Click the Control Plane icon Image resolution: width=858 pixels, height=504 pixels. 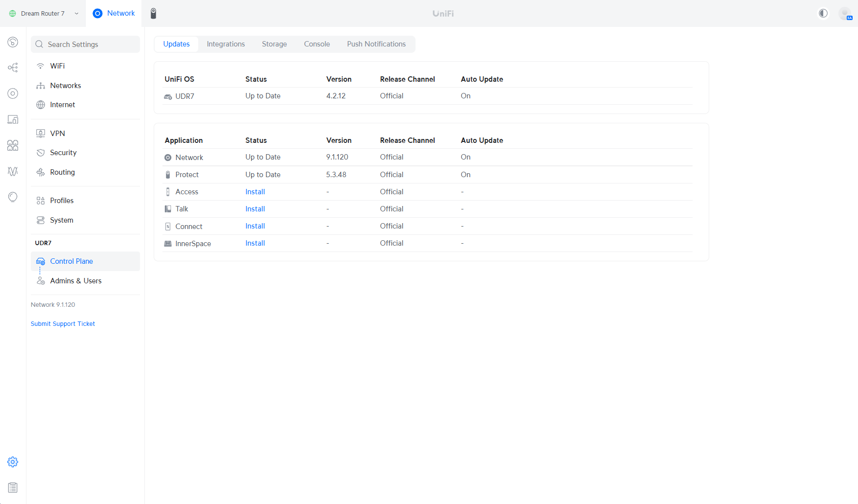(x=41, y=261)
